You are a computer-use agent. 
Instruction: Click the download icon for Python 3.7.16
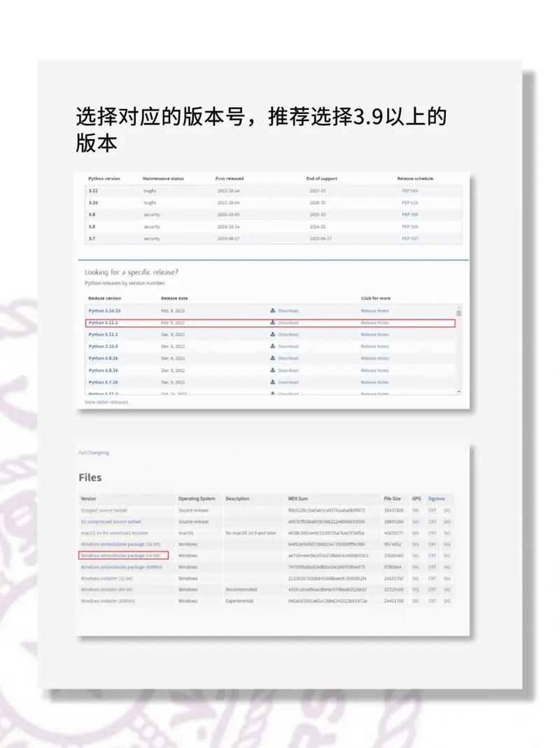273,382
